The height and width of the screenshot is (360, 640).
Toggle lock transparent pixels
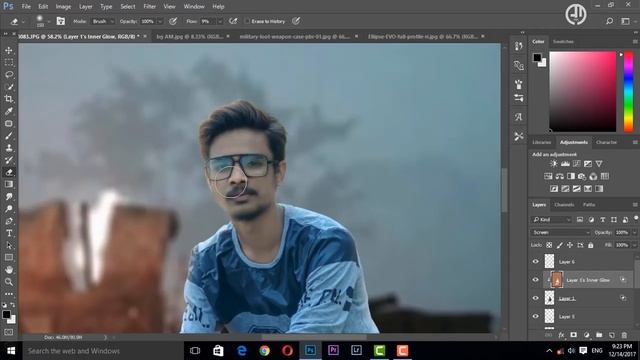pyautogui.click(x=549, y=245)
